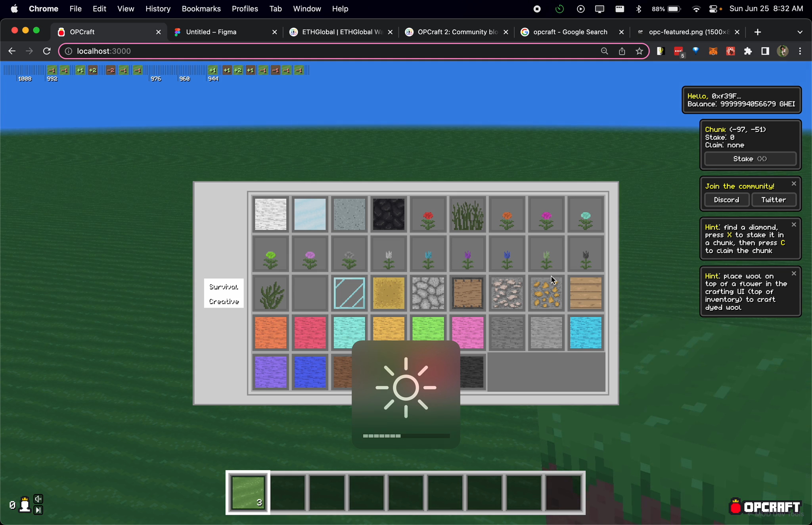Pick the ice block from inventory
Screen dimensions: 812x525
click(x=310, y=214)
